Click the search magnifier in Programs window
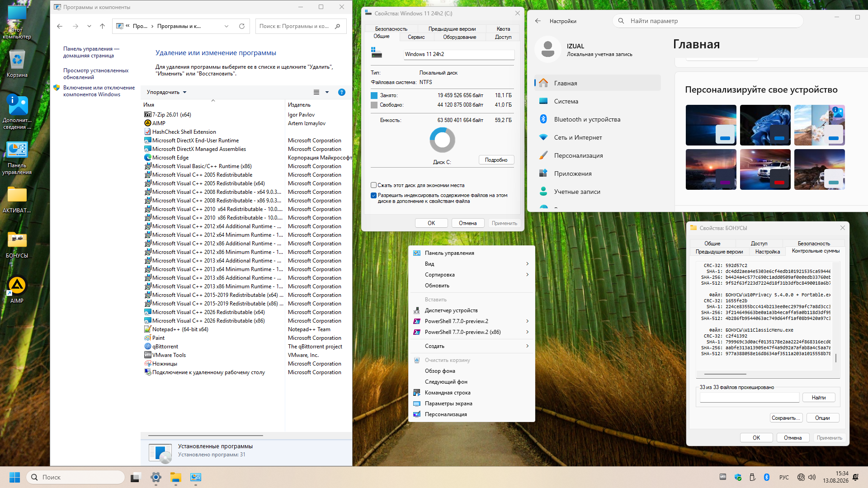The height and width of the screenshot is (488, 868). coord(337,26)
